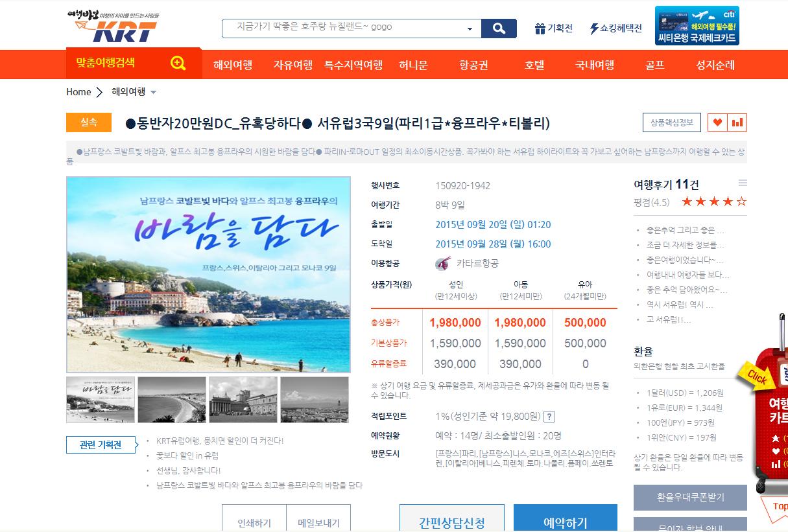This screenshot has height=532, width=788.
Task: Click the 맞춤여행검색 magnifier icon
Action: 178,63
